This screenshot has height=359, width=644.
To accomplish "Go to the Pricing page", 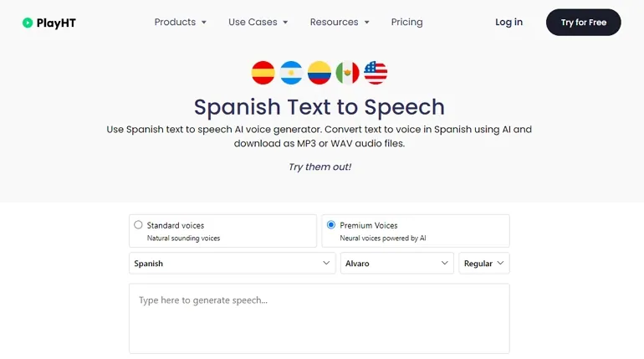I will point(406,23).
